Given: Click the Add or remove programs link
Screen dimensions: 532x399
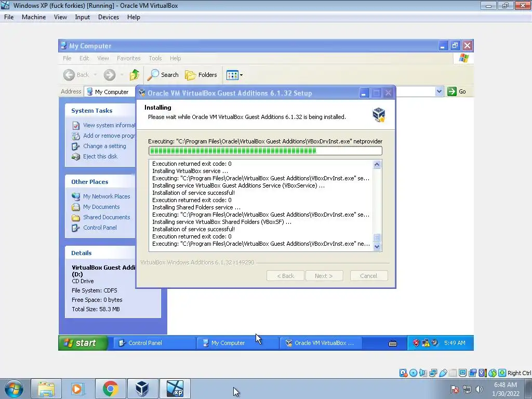Looking at the screenshot, I should click(x=109, y=136).
